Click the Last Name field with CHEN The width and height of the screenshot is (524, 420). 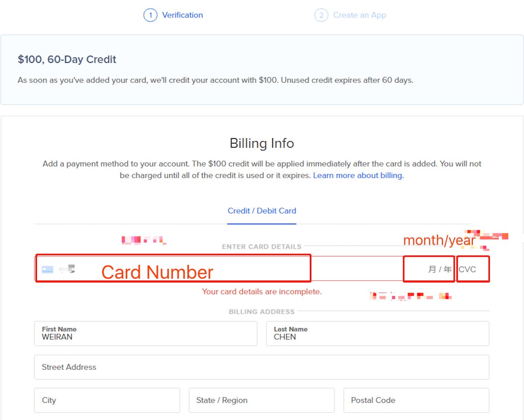377,334
